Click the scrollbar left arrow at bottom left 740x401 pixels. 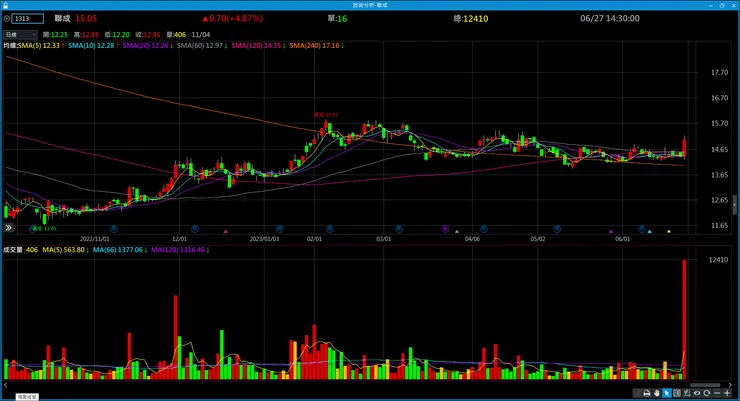pos(6,385)
